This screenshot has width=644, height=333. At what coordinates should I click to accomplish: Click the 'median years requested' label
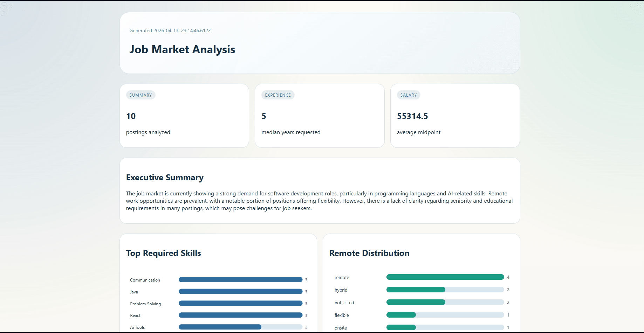click(x=291, y=132)
